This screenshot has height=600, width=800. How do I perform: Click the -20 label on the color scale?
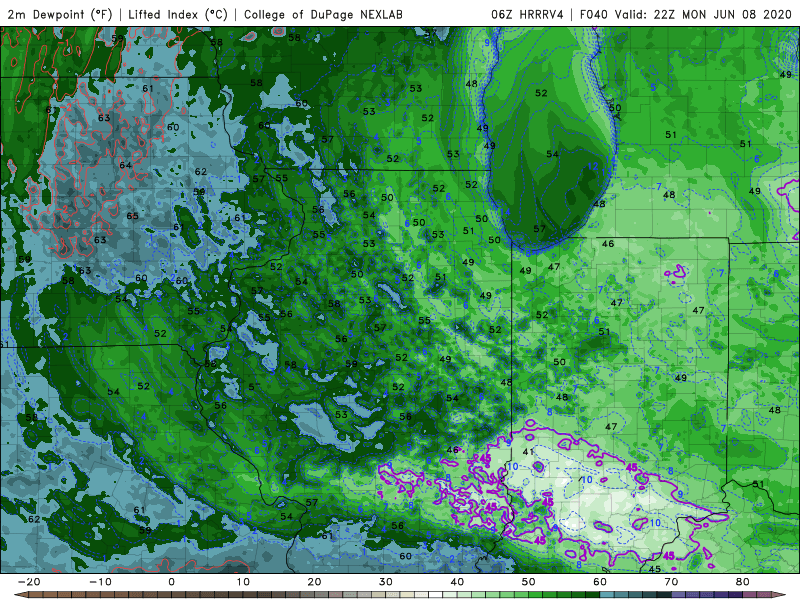pos(29,582)
